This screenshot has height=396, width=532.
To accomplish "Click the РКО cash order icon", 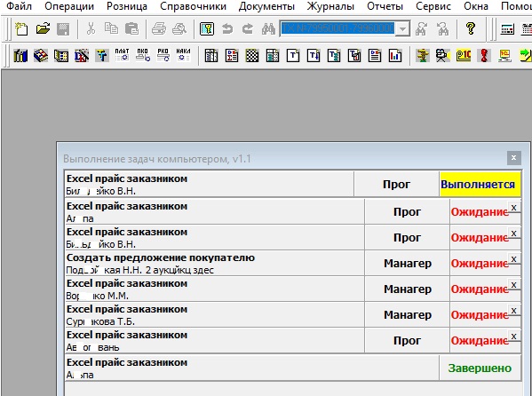I will (x=163, y=55).
